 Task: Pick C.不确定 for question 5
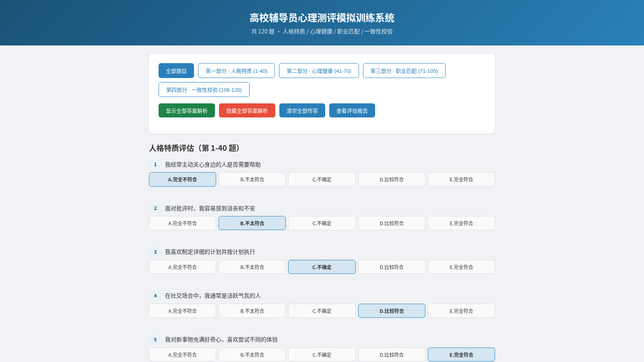(322, 355)
